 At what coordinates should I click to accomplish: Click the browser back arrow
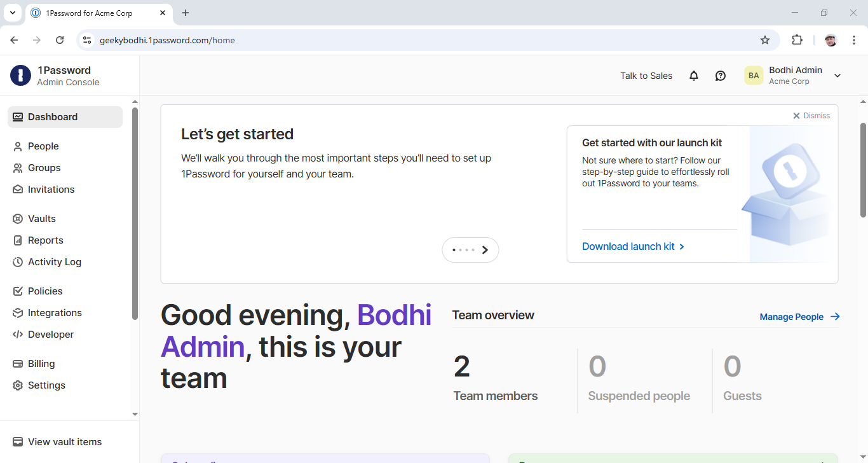tap(14, 40)
